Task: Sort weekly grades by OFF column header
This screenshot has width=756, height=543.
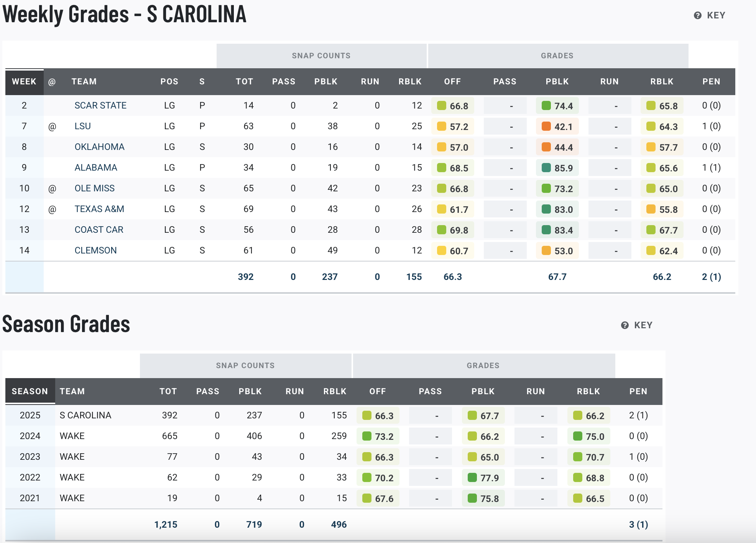Action: (x=452, y=82)
